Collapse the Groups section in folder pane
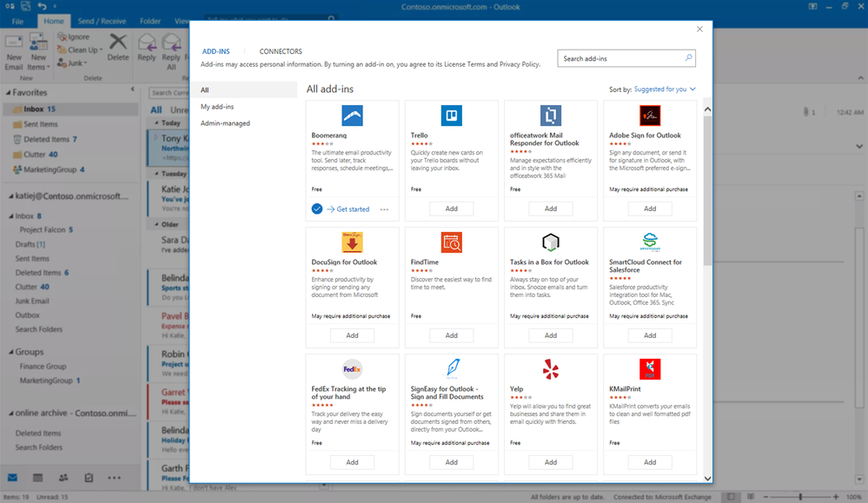 (x=11, y=352)
